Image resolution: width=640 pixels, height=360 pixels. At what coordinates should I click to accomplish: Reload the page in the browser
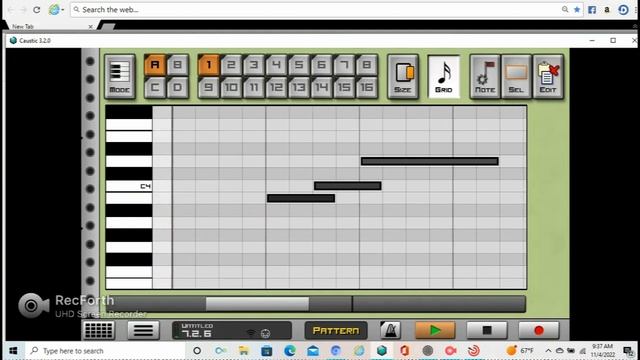(x=36, y=10)
